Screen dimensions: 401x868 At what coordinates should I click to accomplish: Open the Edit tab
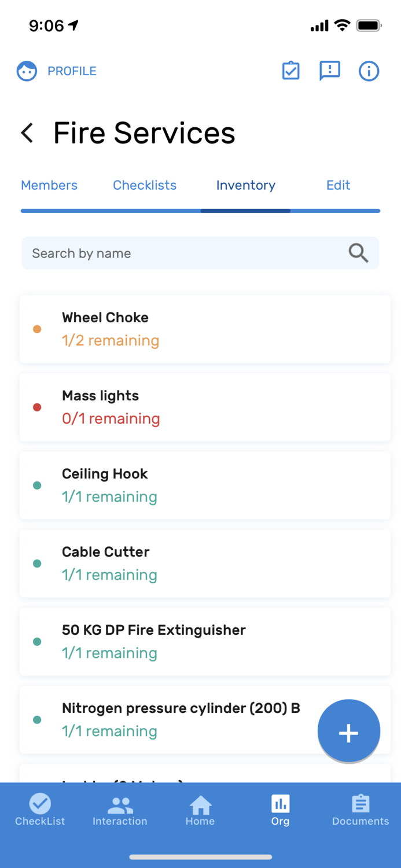click(x=338, y=185)
